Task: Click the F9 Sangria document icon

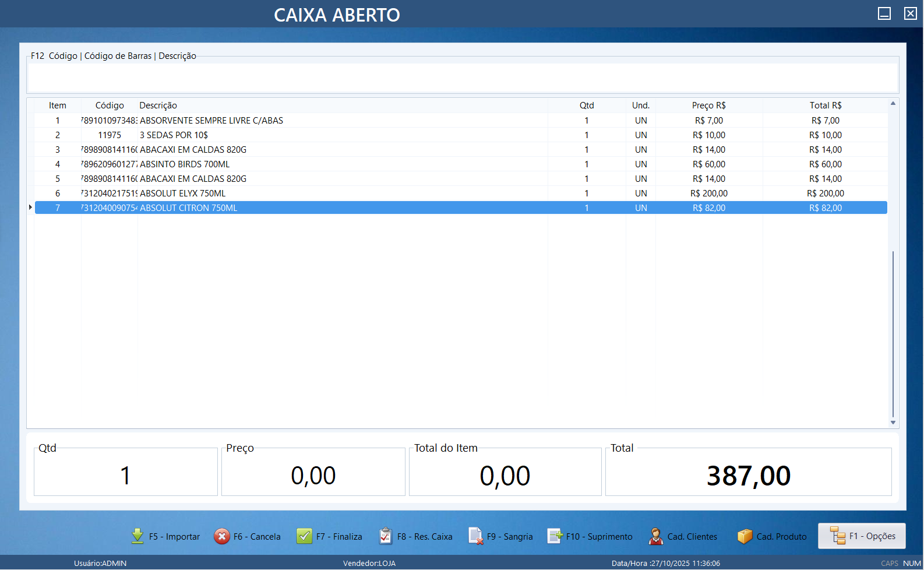Action: [x=475, y=536]
